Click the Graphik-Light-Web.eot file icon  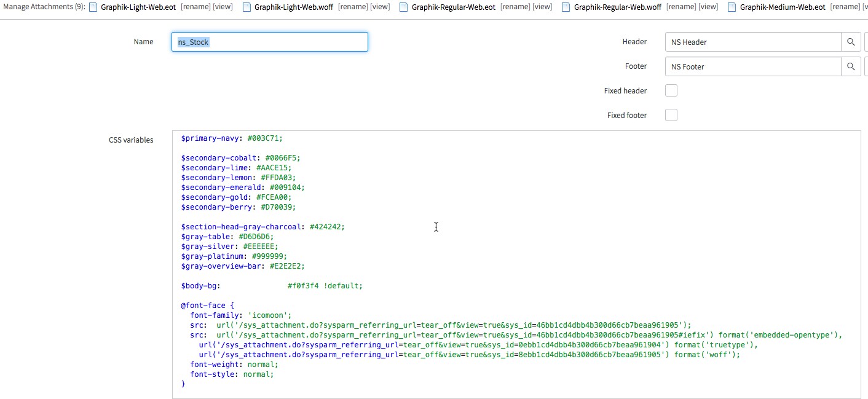click(x=93, y=7)
